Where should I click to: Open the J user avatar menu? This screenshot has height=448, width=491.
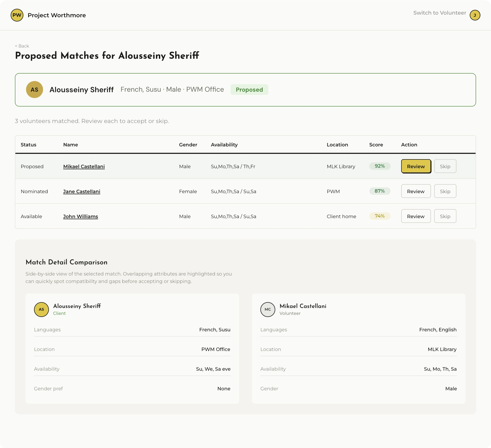click(x=475, y=15)
